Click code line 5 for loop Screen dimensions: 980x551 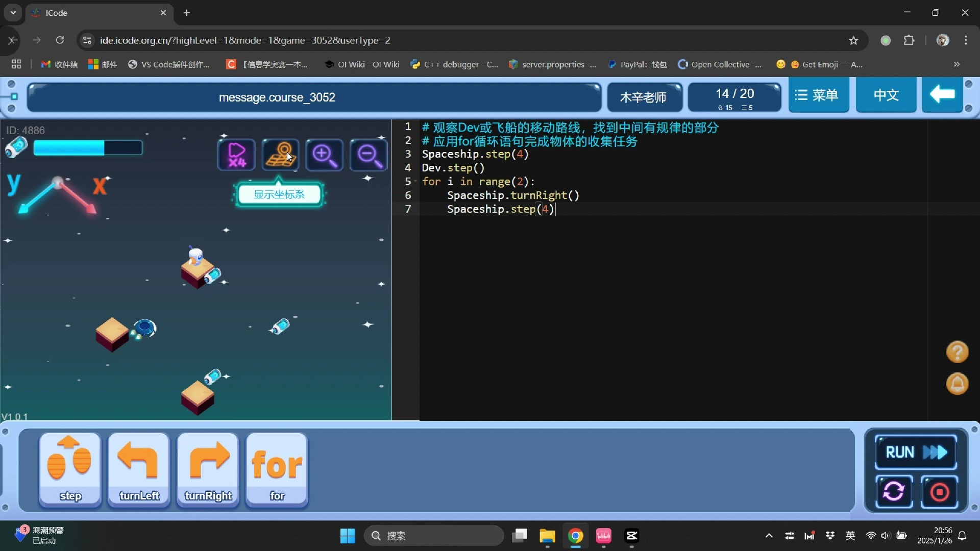pos(478,182)
